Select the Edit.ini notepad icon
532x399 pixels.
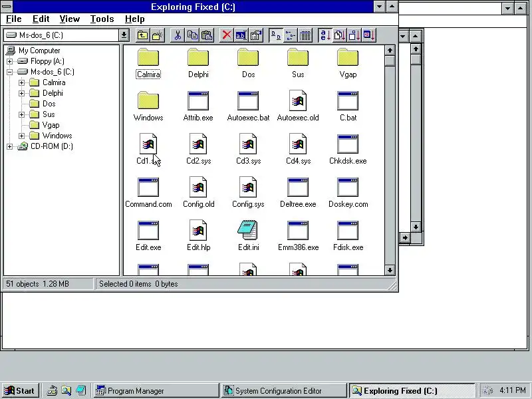click(248, 230)
